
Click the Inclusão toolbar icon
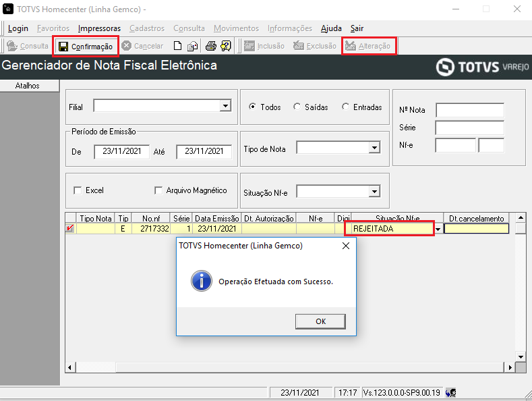[x=249, y=46]
